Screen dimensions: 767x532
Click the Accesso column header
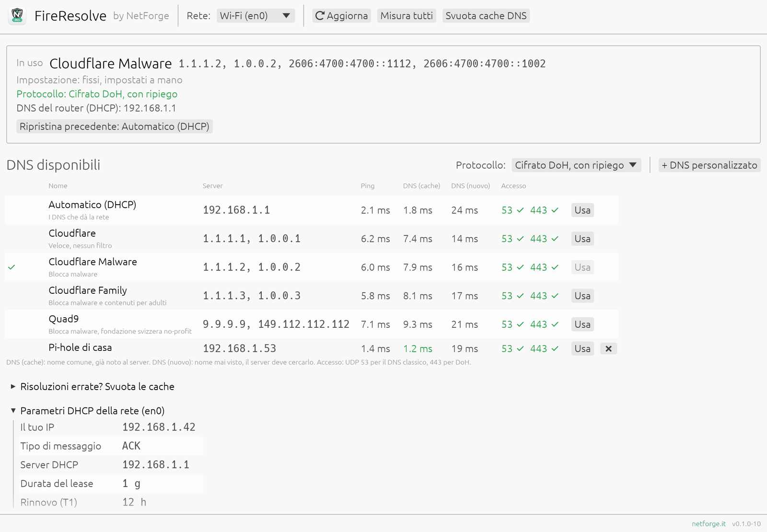pyautogui.click(x=513, y=186)
